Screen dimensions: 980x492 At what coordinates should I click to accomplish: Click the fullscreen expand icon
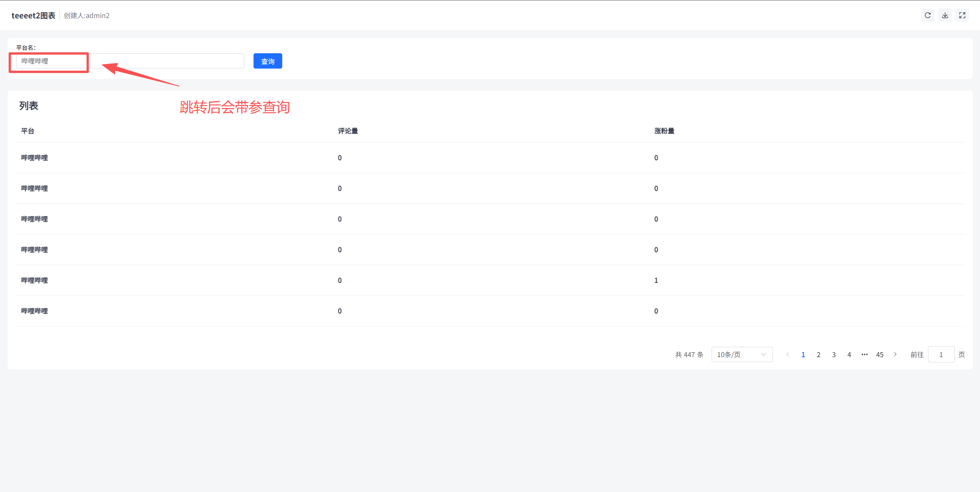click(962, 15)
